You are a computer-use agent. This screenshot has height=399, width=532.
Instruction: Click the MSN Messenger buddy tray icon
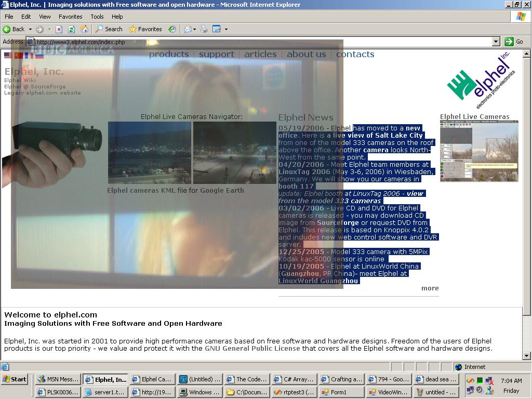pos(489,390)
